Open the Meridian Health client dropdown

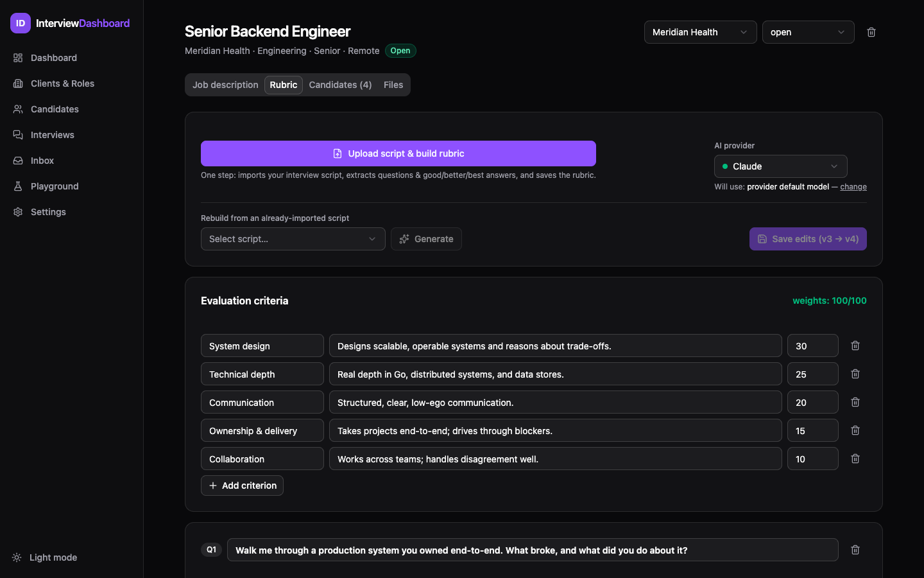701,32
